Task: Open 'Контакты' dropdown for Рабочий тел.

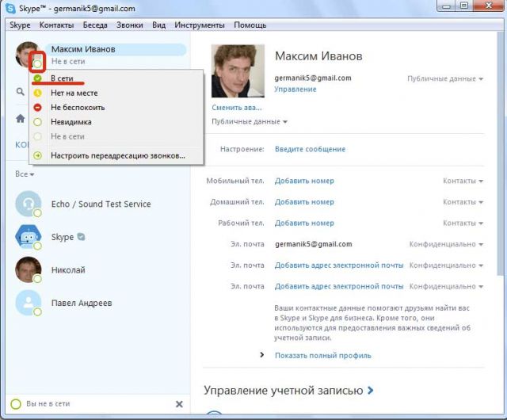Action: tap(463, 223)
